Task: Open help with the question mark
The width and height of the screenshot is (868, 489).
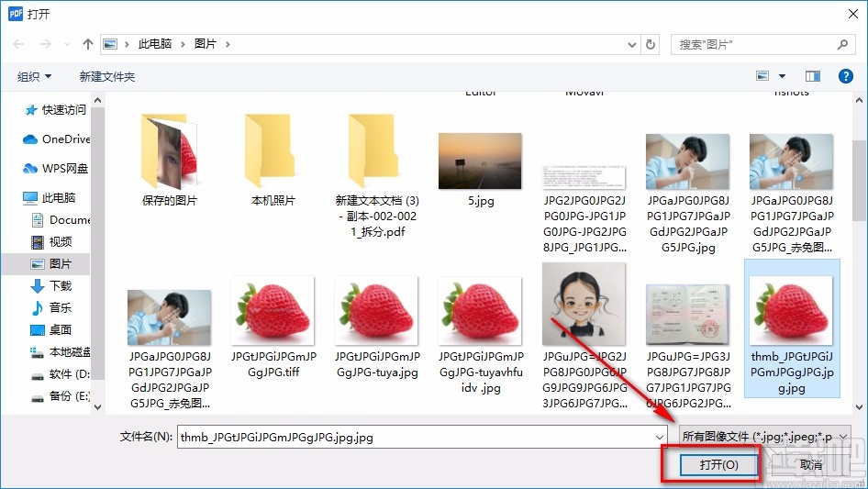Action: click(845, 76)
